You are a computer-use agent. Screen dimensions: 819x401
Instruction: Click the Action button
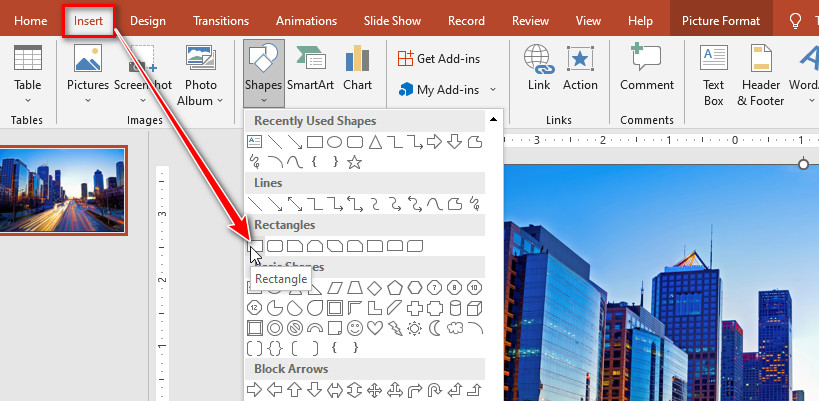point(580,68)
